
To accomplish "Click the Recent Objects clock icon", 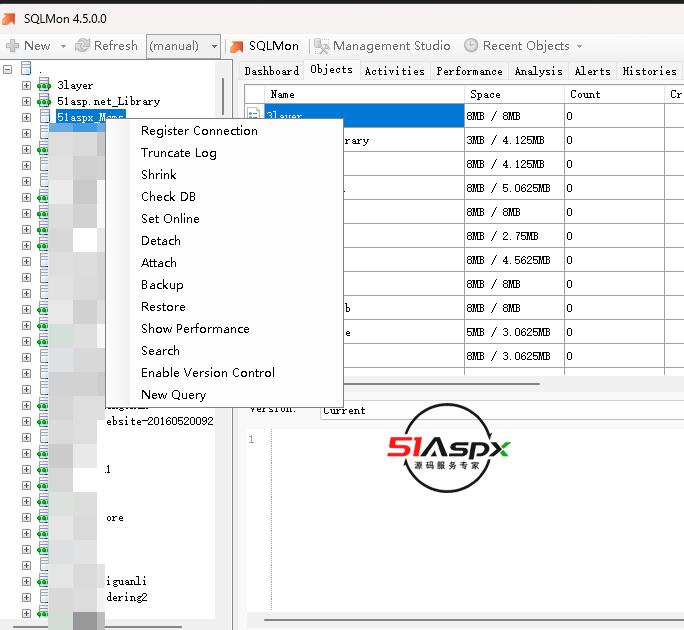I will (471, 46).
